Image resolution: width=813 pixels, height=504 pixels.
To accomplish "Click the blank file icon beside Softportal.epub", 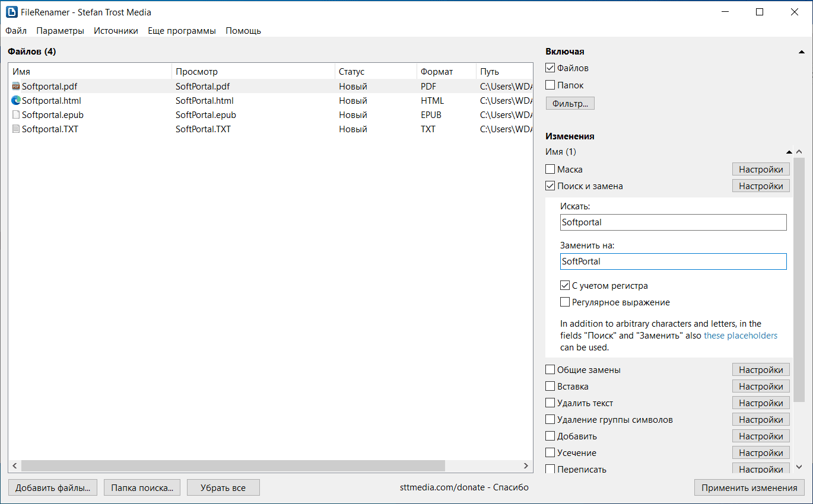I will [16, 115].
